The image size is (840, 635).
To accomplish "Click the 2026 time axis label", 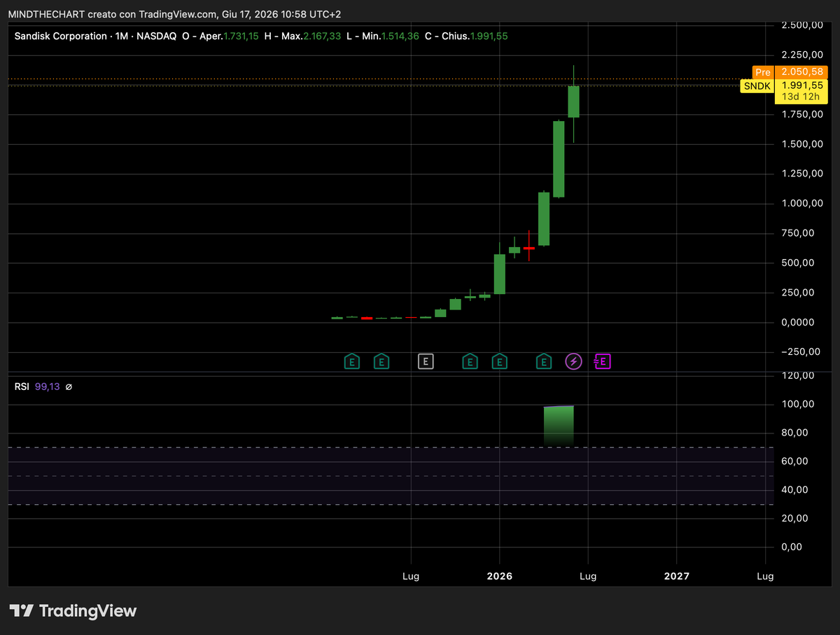I will (500, 576).
